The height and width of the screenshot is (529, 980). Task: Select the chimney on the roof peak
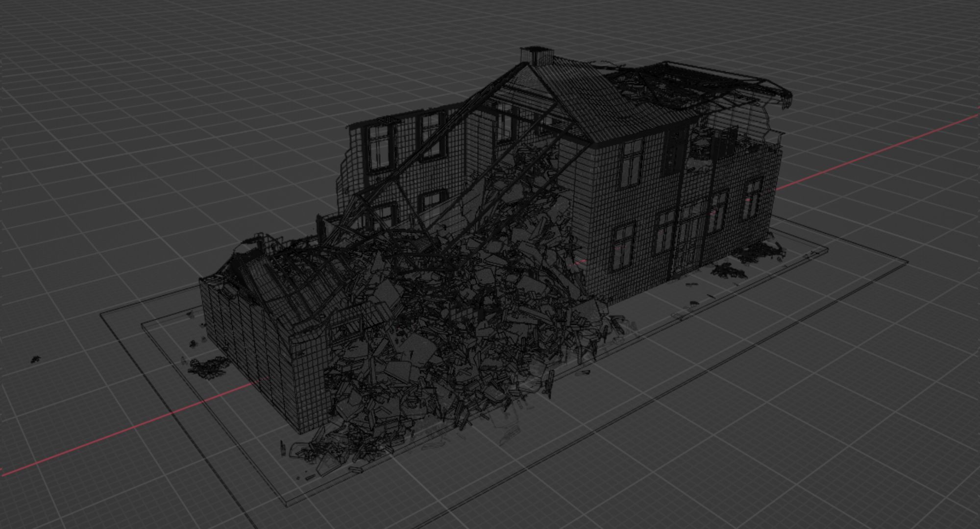click(x=537, y=55)
